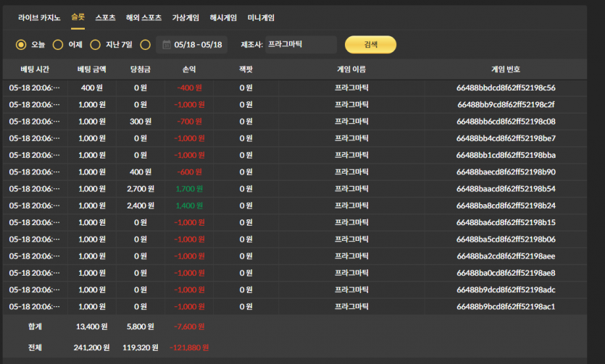Select game number 66488bb9cd8f62ff52198c2f
The width and height of the screenshot is (605, 364).
pos(506,105)
